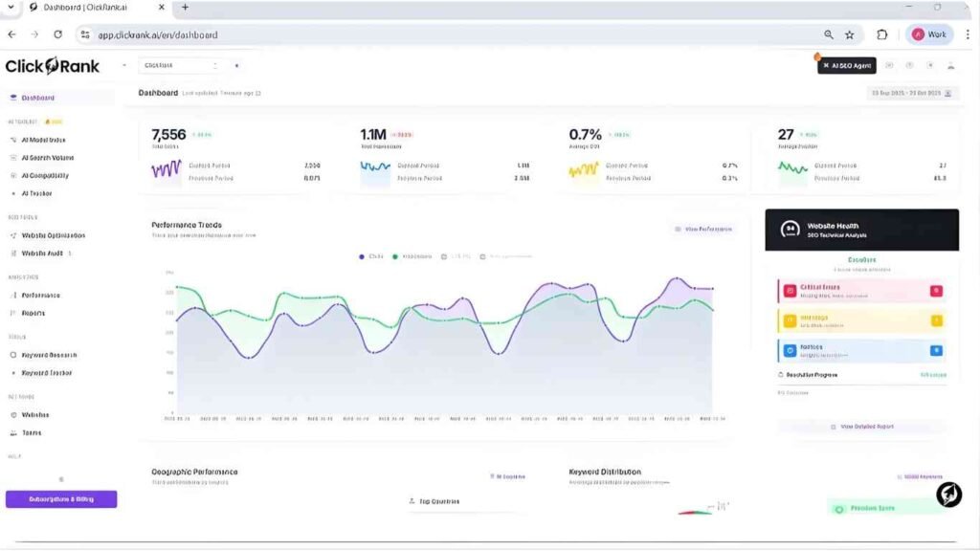Image resolution: width=980 pixels, height=551 pixels.
Task: Select Keyword Research in the sidebar
Action: point(50,354)
